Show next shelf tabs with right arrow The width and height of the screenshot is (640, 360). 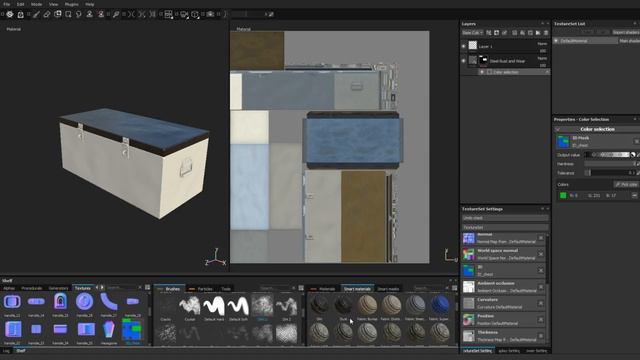tap(102, 288)
